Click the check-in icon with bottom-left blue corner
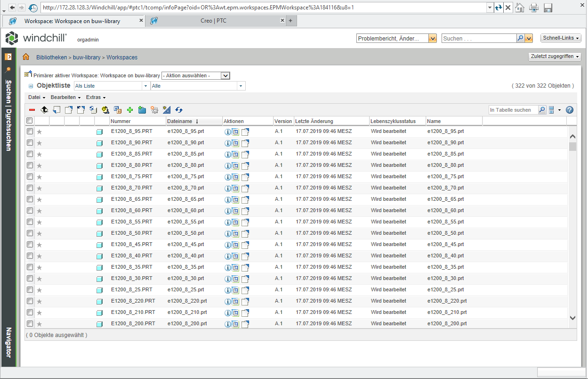 pos(57,110)
